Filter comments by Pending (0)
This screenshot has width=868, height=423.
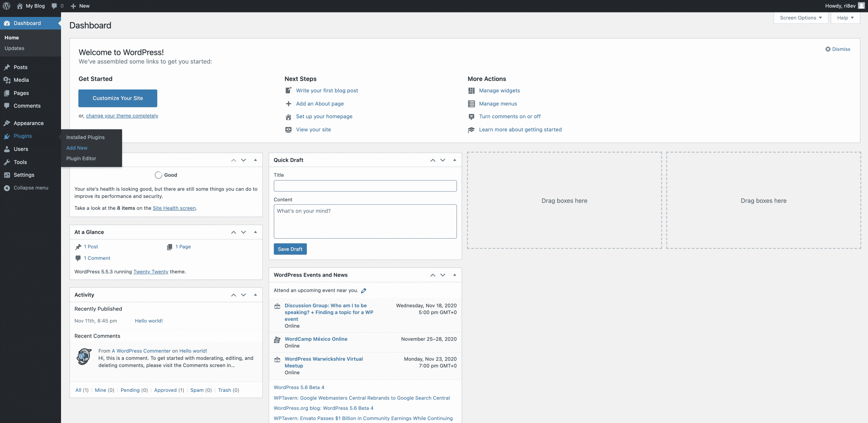coord(134,390)
